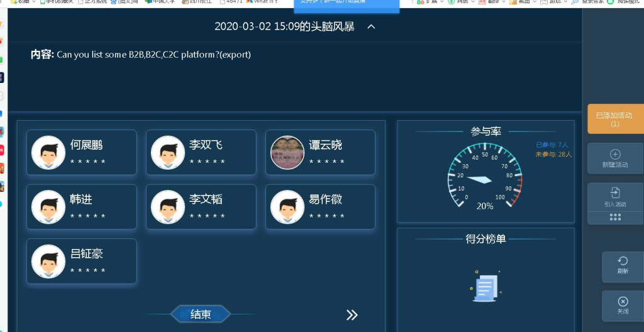Image resolution: width=644 pixels, height=332 pixels.
Task: Click the name 李文韬
Action: (206, 200)
